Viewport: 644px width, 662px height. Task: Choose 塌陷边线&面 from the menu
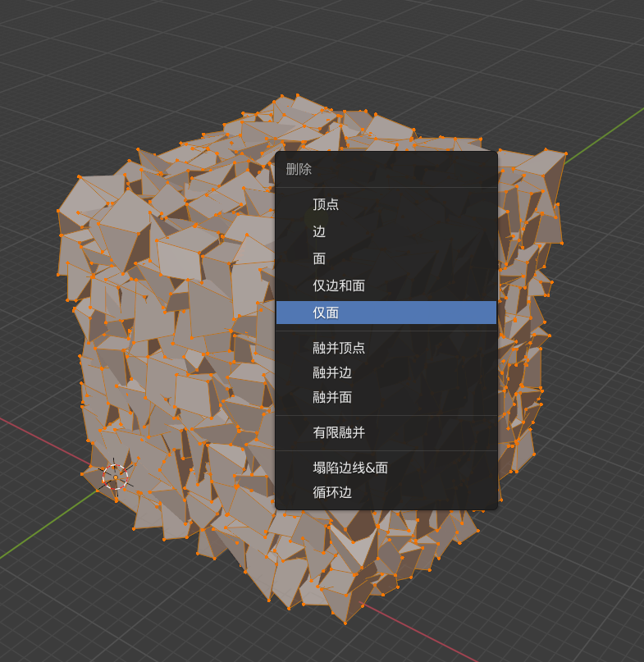[x=386, y=468]
